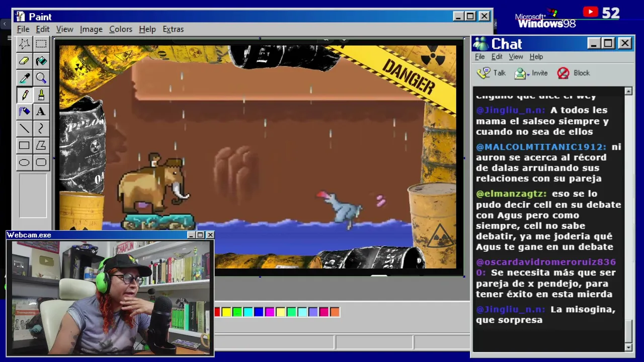The width and height of the screenshot is (644, 362).
Task: Open the Edit menu in Paint
Action: (x=43, y=29)
